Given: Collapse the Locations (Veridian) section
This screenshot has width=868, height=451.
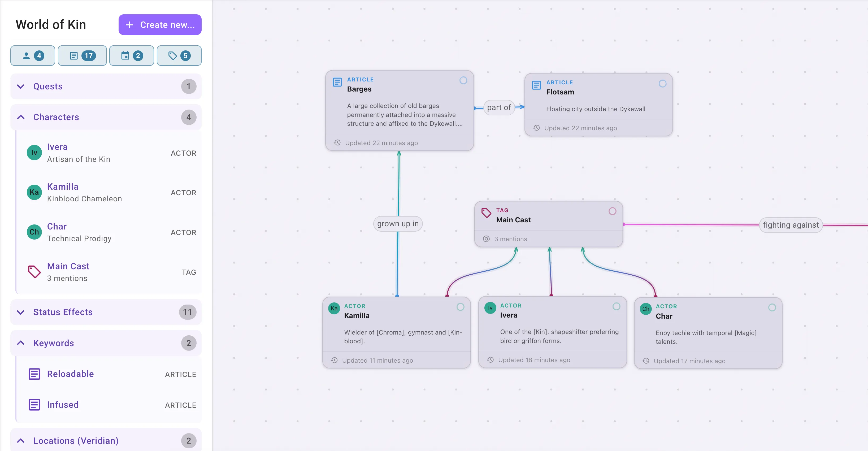Looking at the screenshot, I should coord(106,440).
